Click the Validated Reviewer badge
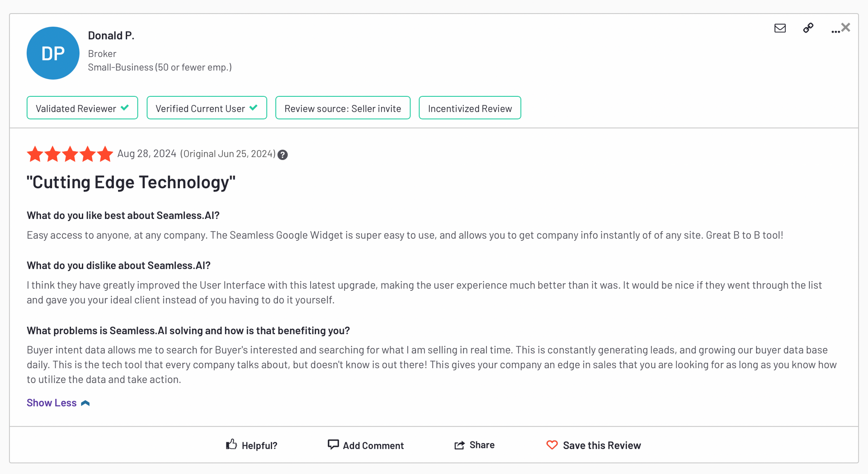The height and width of the screenshot is (474, 868). tap(82, 108)
